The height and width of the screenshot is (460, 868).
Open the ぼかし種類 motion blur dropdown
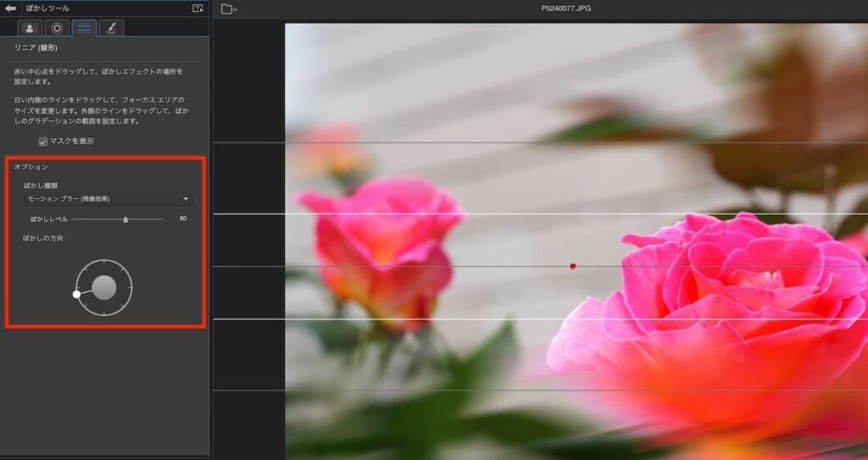coord(108,199)
